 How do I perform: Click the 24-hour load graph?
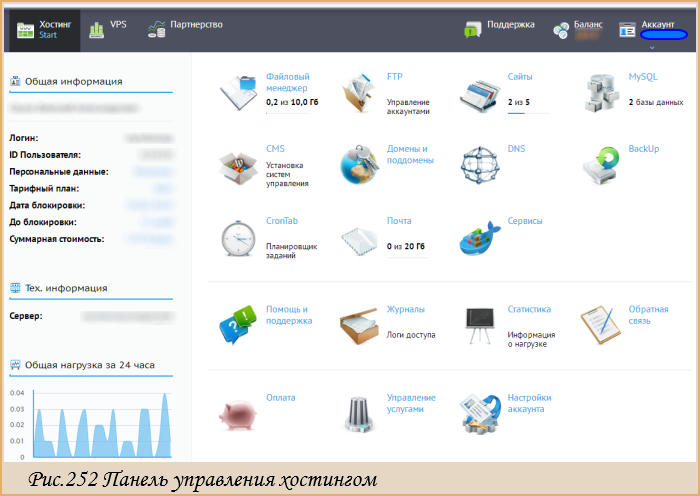pyautogui.click(x=91, y=424)
